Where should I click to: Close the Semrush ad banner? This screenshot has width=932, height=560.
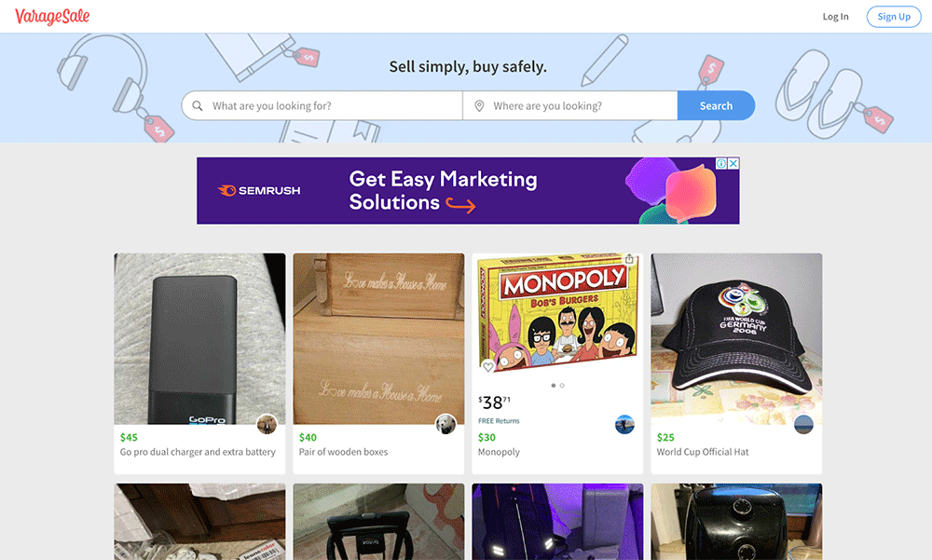coord(733,164)
